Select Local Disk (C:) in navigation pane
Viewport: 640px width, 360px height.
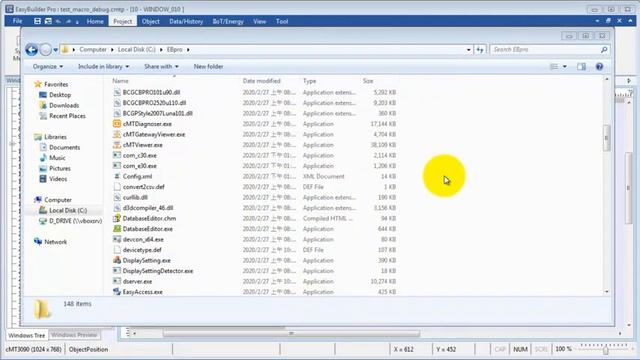click(x=68, y=211)
